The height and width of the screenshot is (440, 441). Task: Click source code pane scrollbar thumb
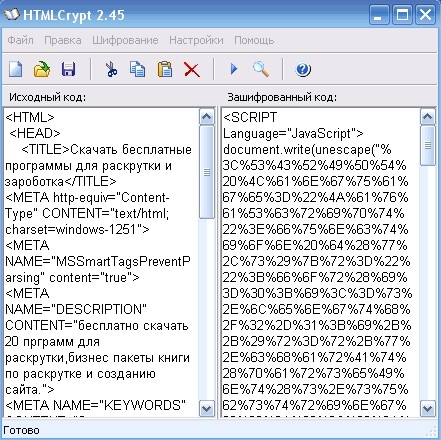click(207, 172)
